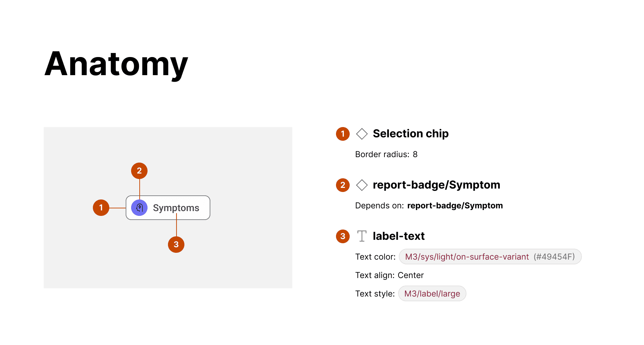Click the Text align: Center property
644x345 pixels.
click(389, 275)
